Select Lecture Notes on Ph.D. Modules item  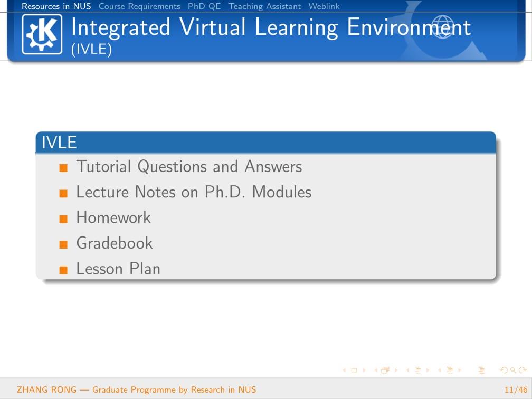tap(194, 192)
